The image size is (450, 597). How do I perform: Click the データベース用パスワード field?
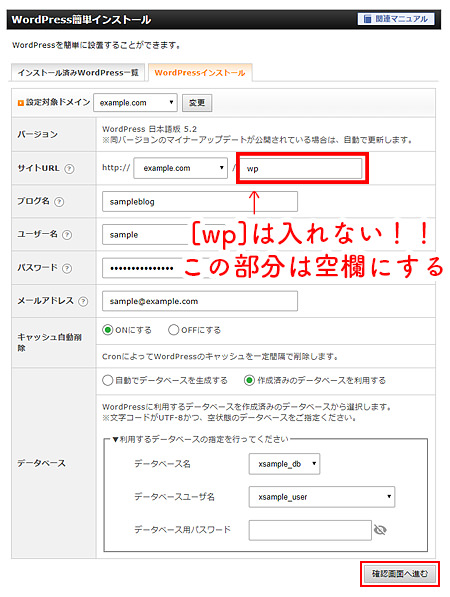click(310, 530)
